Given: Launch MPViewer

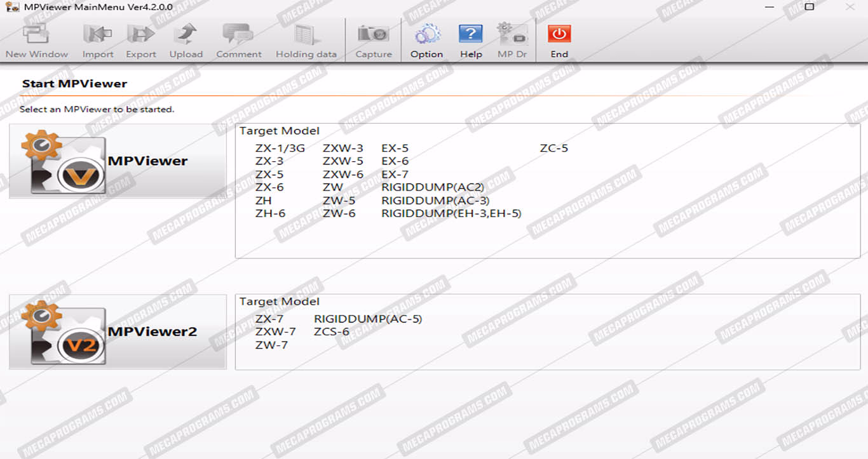Looking at the screenshot, I should [118, 161].
